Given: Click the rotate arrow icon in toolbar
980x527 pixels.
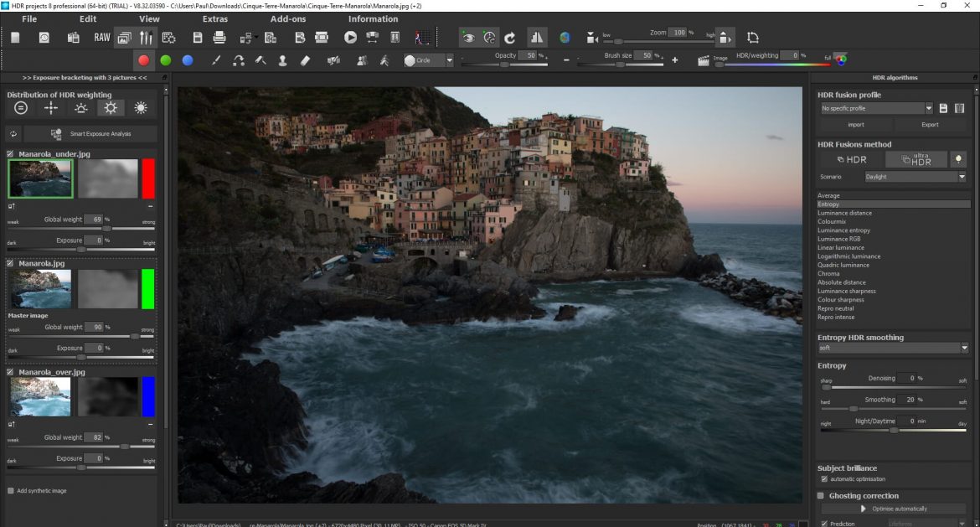Looking at the screenshot, I should [509, 38].
